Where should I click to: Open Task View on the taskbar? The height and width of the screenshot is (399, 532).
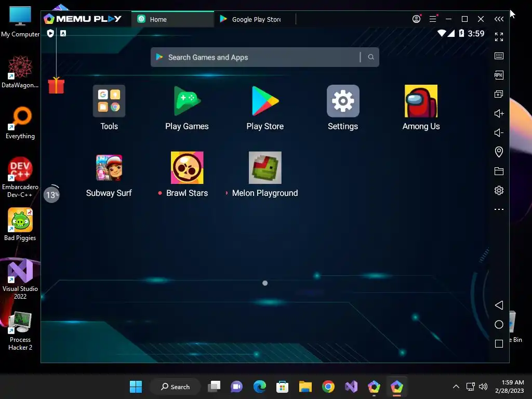(x=214, y=387)
